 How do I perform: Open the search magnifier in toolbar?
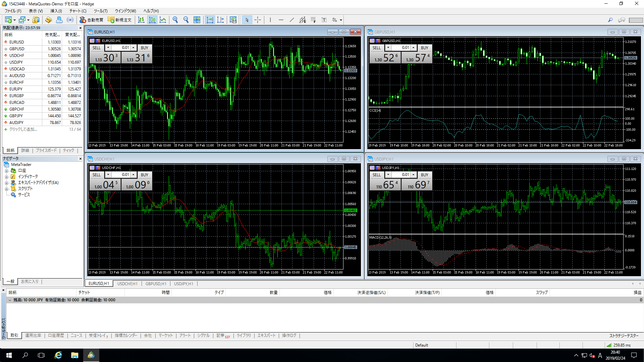(x=610, y=20)
